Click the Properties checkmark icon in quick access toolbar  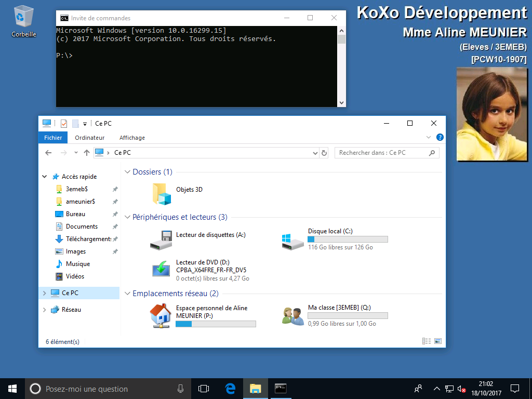pos(64,124)
